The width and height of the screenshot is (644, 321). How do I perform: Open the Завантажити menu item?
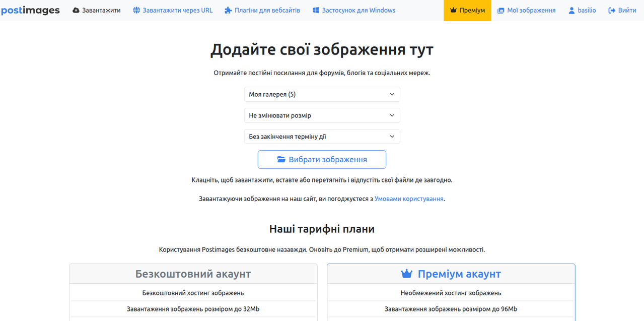click(x=97, y=10)
